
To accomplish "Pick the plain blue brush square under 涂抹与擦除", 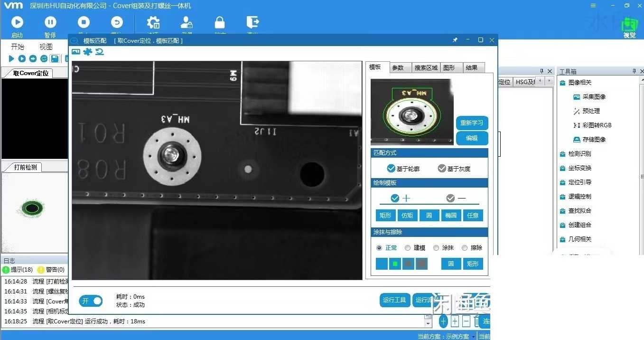I will 382,264.
